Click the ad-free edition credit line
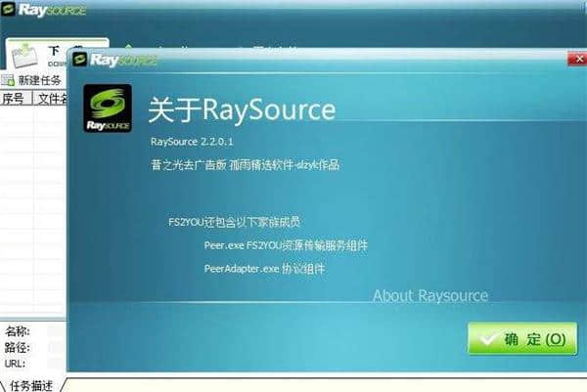Image resolution: width=587 pixels, height=392 pixels. [246, 165]
